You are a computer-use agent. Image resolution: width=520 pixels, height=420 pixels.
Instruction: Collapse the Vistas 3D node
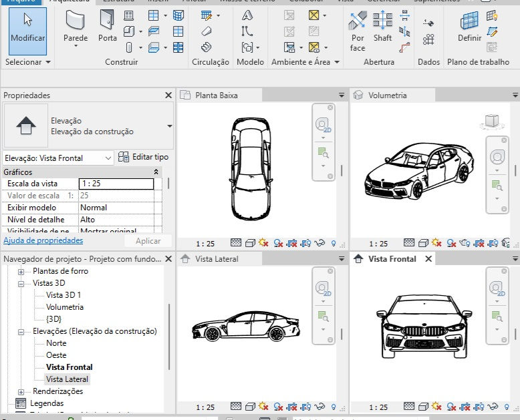[21, 284]
